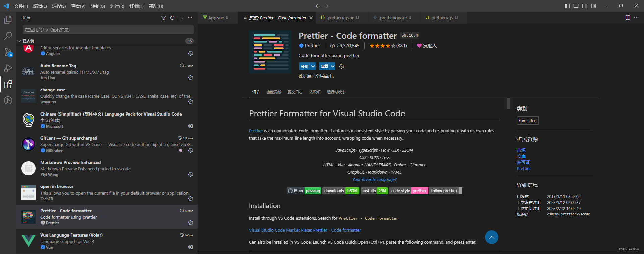Open manage gear for Prettier in list
644x254 pixels.
click(191, 223)
